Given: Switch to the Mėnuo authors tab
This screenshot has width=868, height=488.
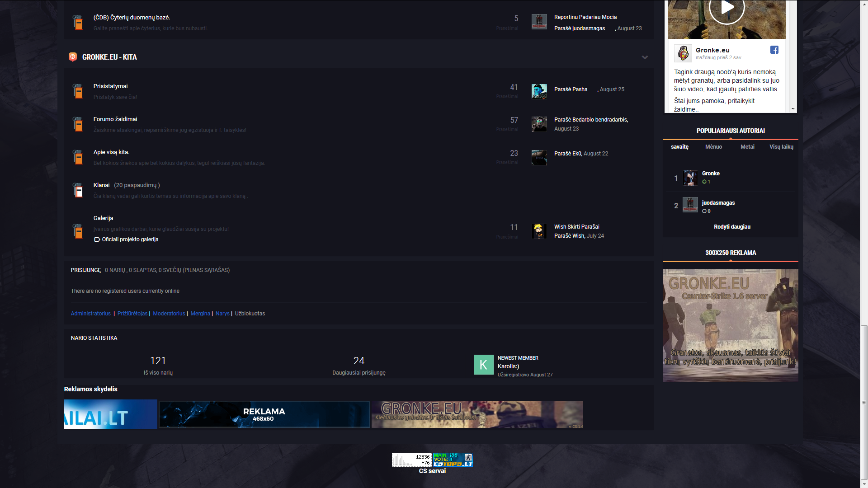Looking at the screenshot, I should click(x=713, y=147).
